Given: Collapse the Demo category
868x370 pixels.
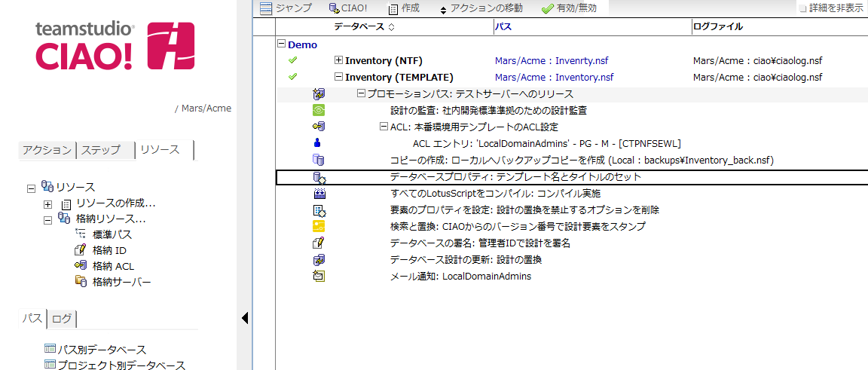Looking at the screenshot, I should click(282, 44).
